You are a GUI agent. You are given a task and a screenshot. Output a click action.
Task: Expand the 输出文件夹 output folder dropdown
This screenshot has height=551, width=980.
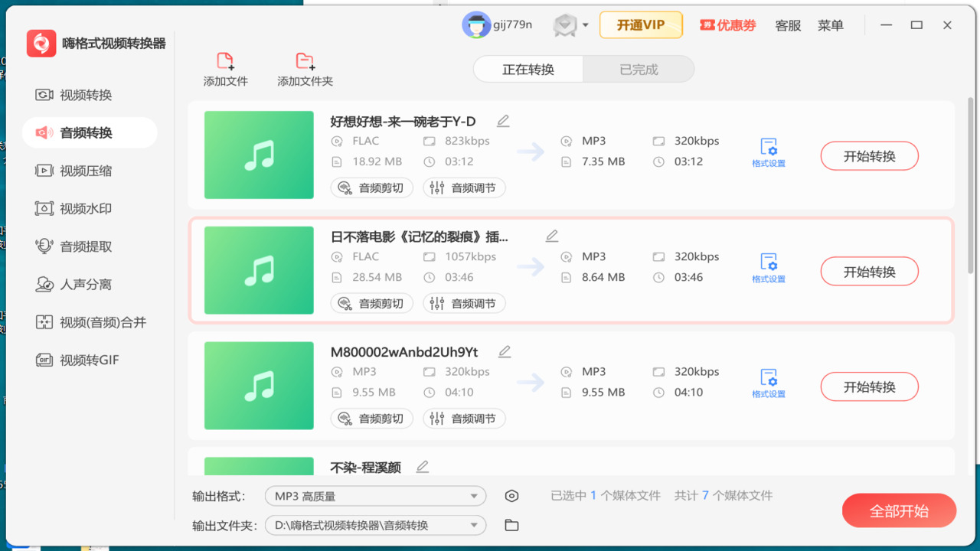(x=375, y=525)
